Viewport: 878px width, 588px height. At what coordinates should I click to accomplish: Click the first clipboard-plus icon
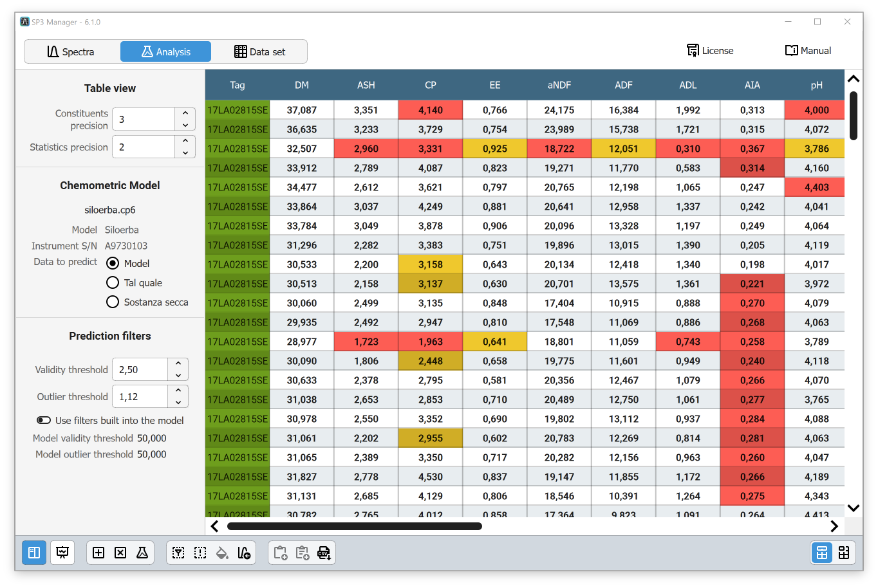coord(281,553)
